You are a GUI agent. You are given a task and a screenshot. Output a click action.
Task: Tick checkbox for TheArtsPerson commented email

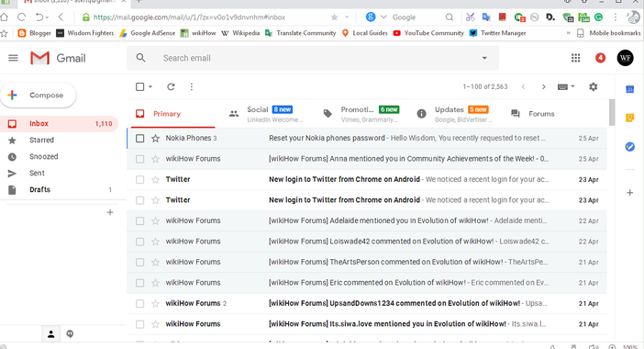[140, 262]
